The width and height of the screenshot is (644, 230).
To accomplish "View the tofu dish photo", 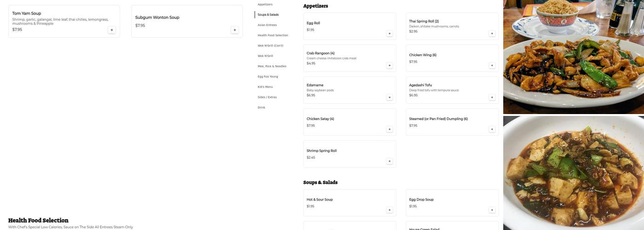I will coord(573,173).
